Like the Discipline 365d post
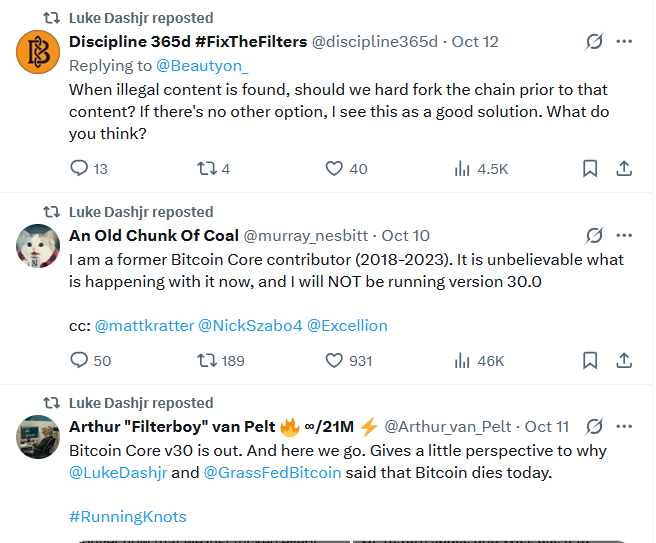This screenshot has height=543, width=656. point(335,169)
